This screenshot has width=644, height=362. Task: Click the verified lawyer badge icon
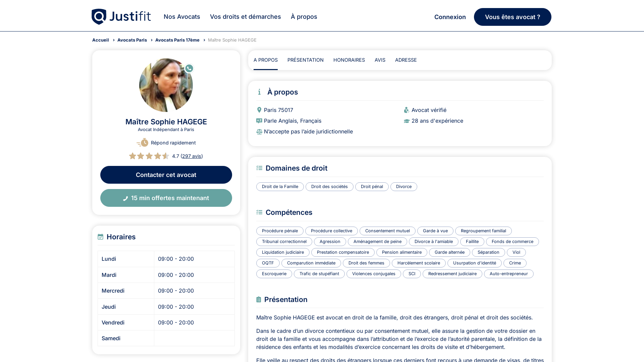point(406,110)
